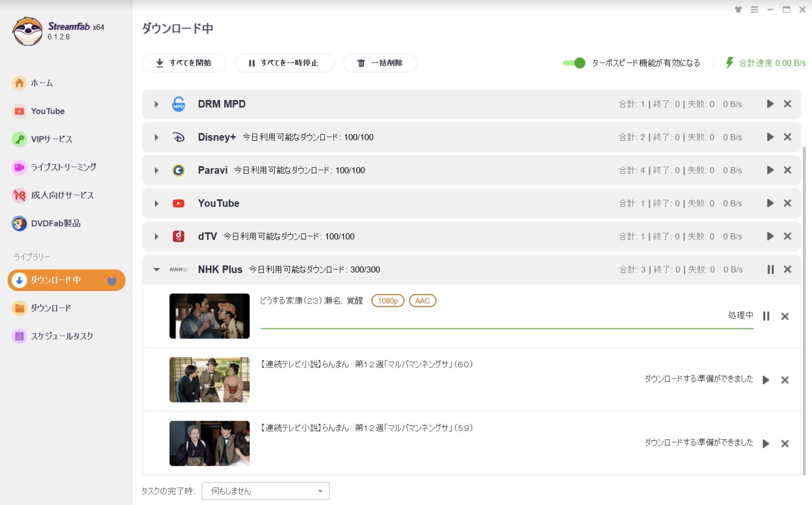
Task: Start the Disney+ group downloads
Action: (x=770, y=137)
